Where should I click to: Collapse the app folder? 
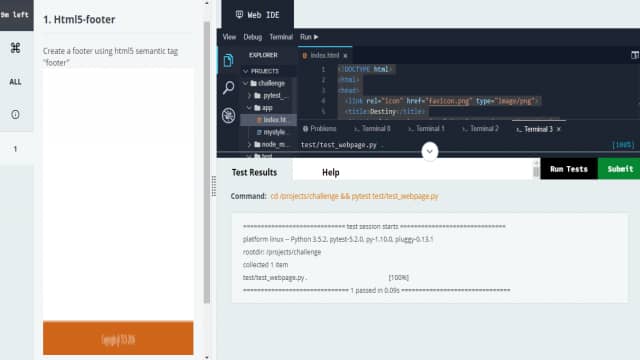point(249,108)
